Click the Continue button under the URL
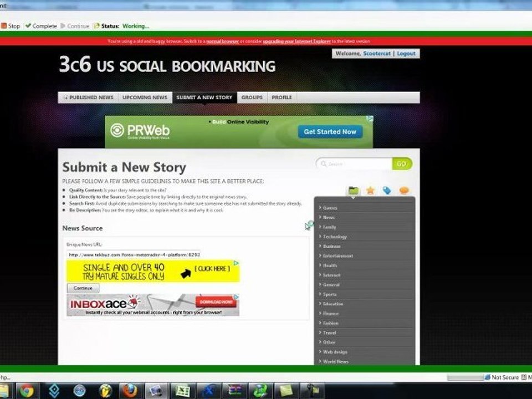Image resolution: width=532 pixels, height=399 pixels. 83,288
